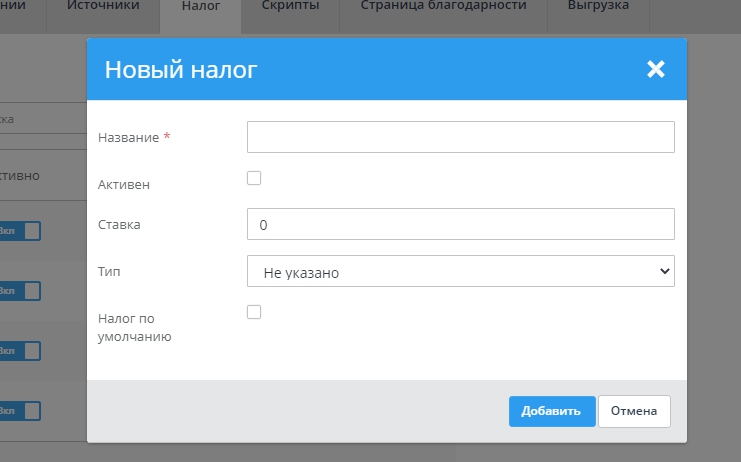
Task: Click the Ставка input field
Action: point(460,225)
